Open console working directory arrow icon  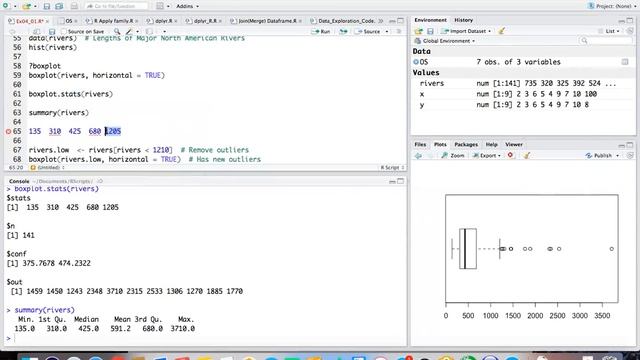(100, 181)
